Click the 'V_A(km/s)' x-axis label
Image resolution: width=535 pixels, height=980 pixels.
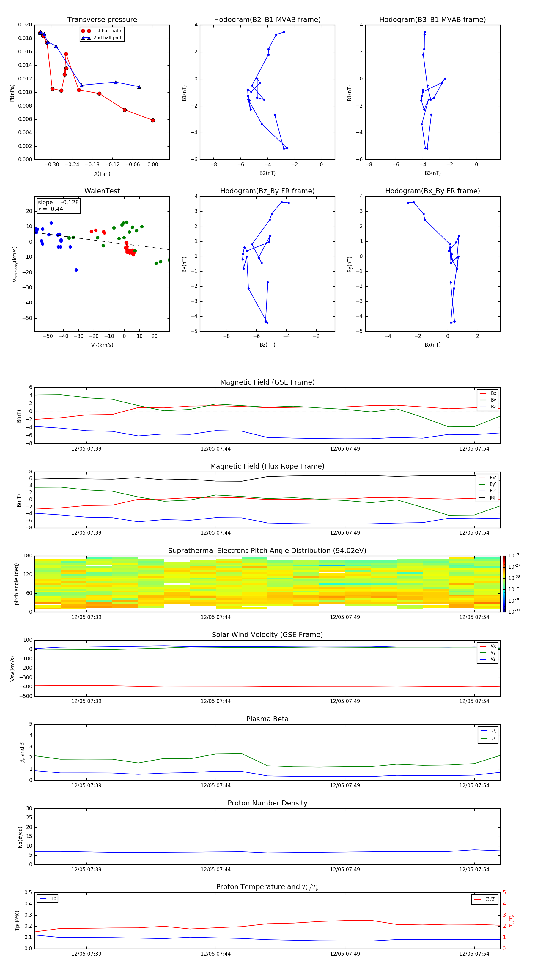click(x=102, y=345)
